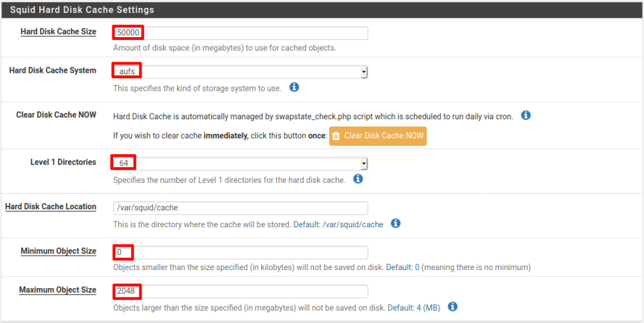Click the Hard Disk Cache System label
This screenshot has width=644, height=323.
coord(52,70)
